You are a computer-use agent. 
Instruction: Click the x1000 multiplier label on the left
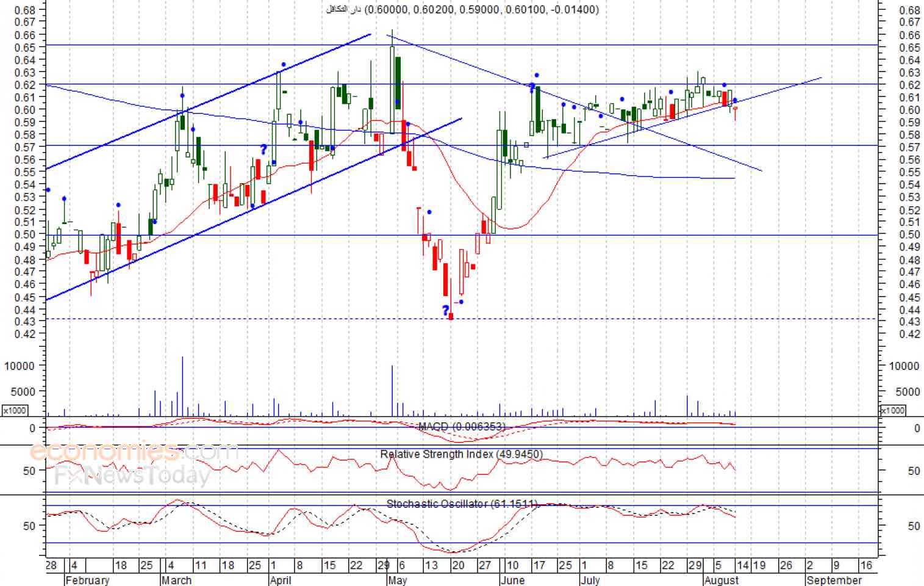tap(14, 410)
